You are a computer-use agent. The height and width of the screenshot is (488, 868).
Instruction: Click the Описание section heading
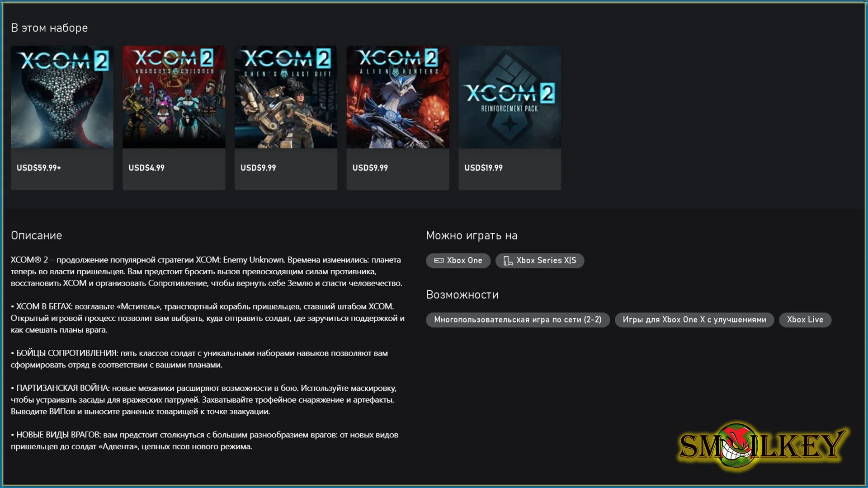pyautogui.click(x=37, y=235)
